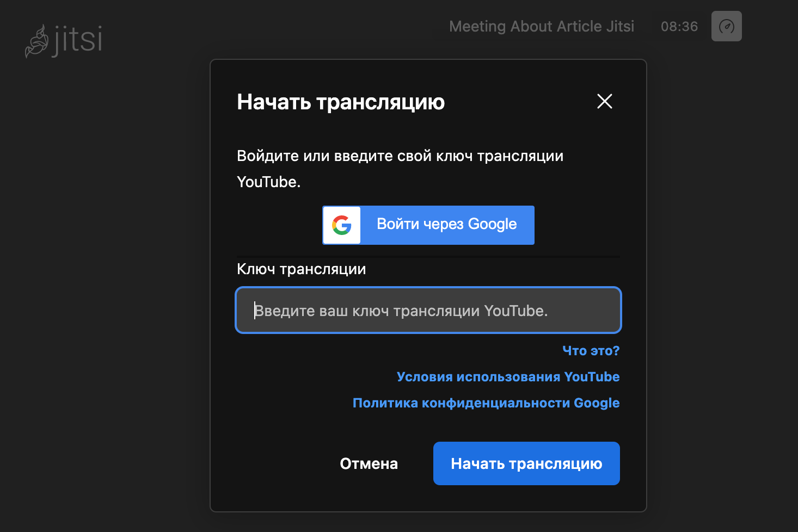The height and width of the screenshot is (532, 798).
Task: Focus the YouTube stream key input field
Action: 428,310
